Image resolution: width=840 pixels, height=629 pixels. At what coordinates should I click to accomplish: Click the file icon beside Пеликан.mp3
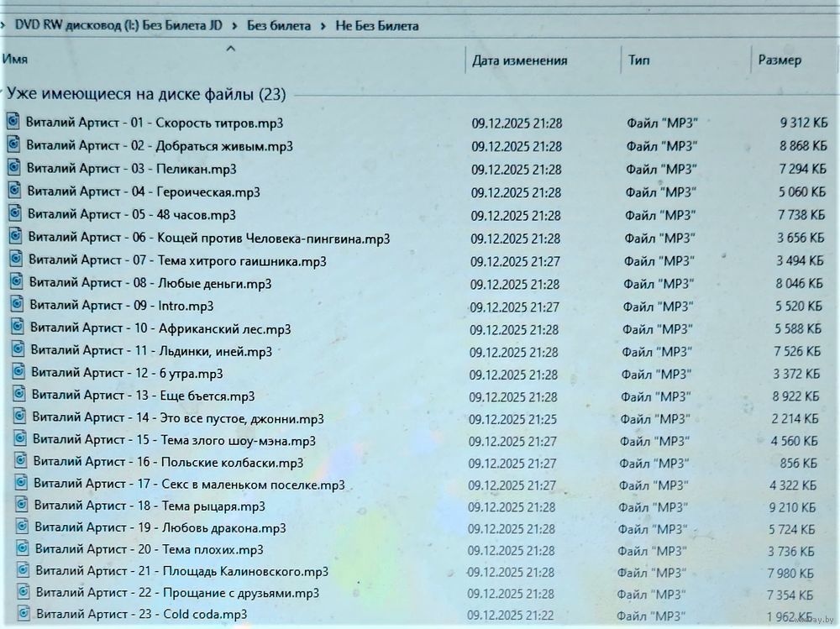[x=14, y=167]
